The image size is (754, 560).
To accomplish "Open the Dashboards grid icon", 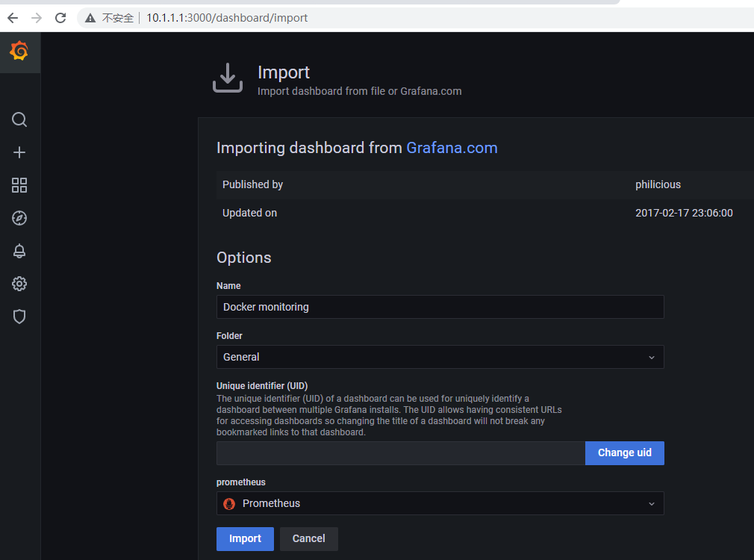I will [x=19, y=185].
